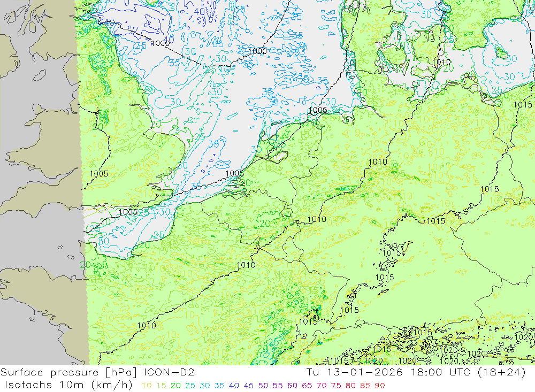Select the violet 55 legend value

[x=277, y=386]
